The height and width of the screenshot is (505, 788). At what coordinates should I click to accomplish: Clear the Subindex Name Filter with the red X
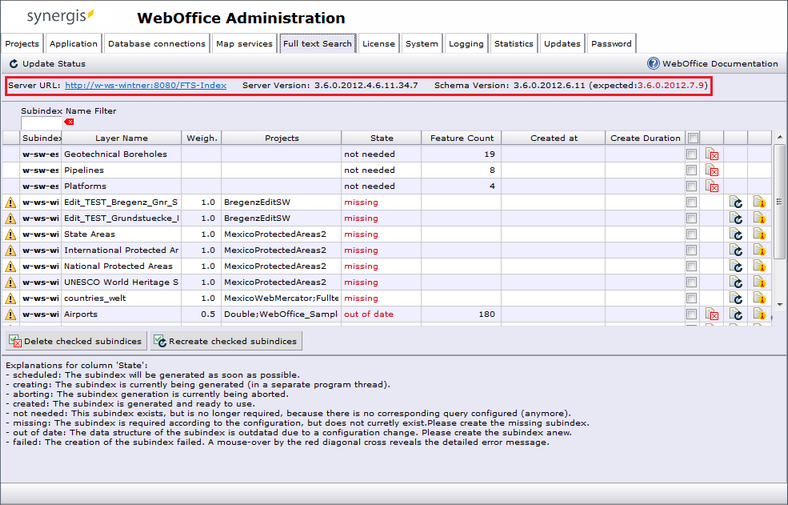click(x=69, y=122)
